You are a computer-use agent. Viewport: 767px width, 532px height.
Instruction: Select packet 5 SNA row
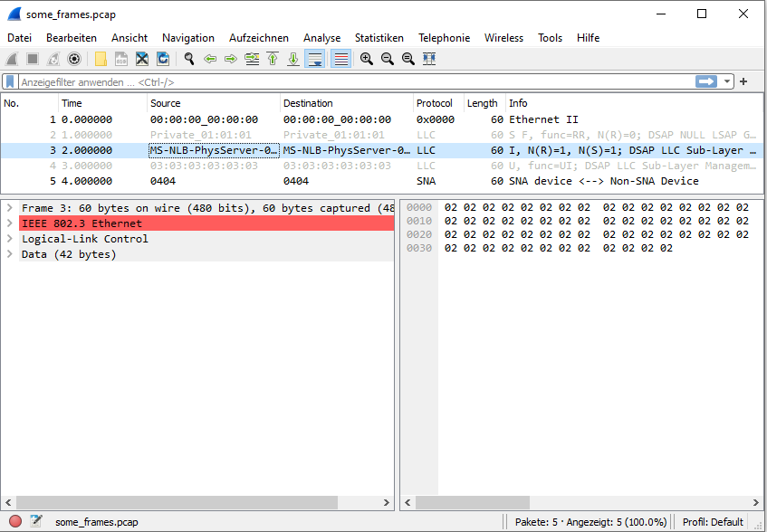pyautogui.click(x=381, y=181)
